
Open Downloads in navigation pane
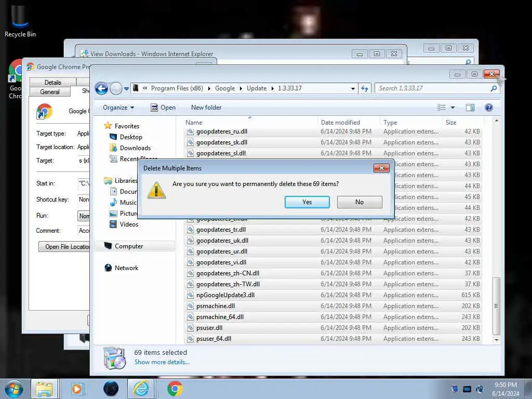point(135,148)
